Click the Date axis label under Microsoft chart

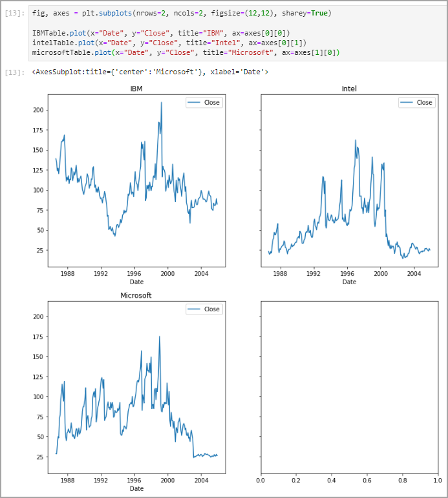(136, 489)
